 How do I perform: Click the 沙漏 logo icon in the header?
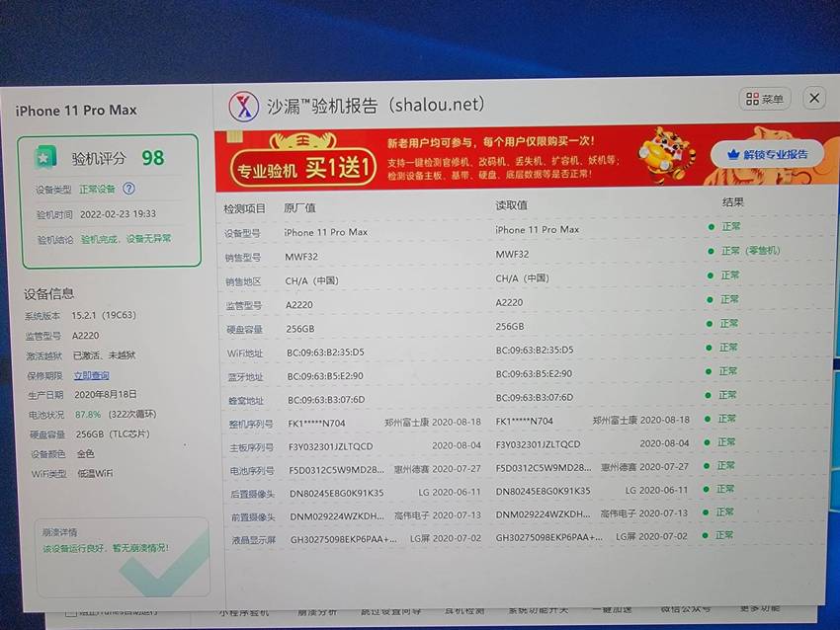[x=244, y=106]
